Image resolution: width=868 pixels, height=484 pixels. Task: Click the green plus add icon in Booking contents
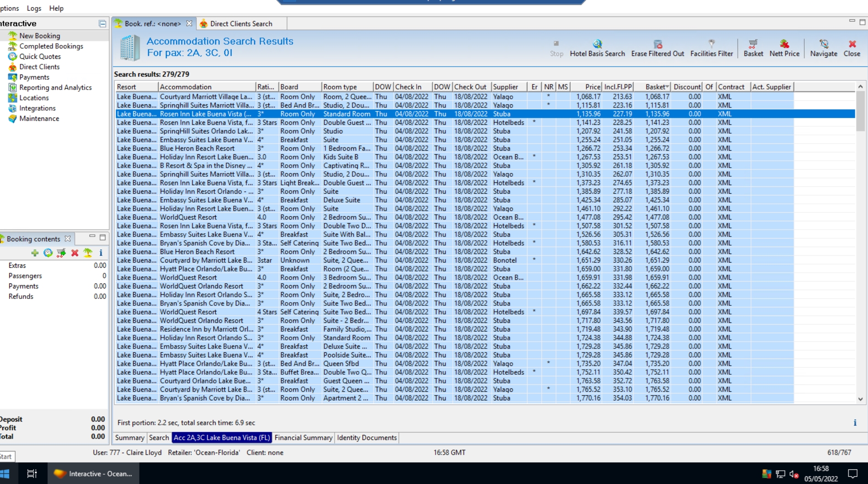coord(35,253)
